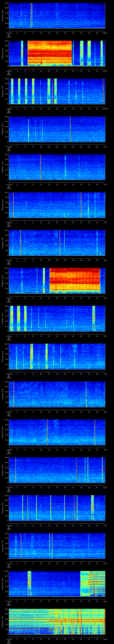Click the 14:04:00 start time label
This screenshot has width=114, height=644.
click(9, 298)
